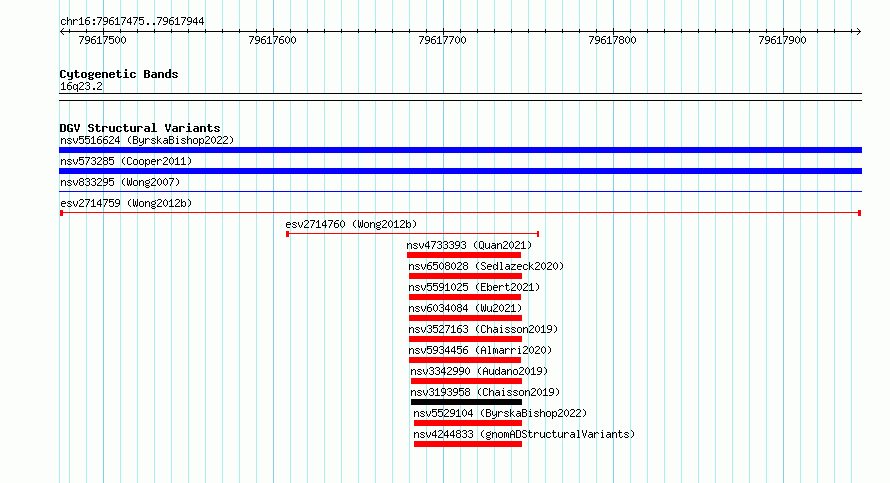Viewport: 890px width, 483px height.
Task: Click the blue bar under nsv5516624
Action: tap(460, 150)
